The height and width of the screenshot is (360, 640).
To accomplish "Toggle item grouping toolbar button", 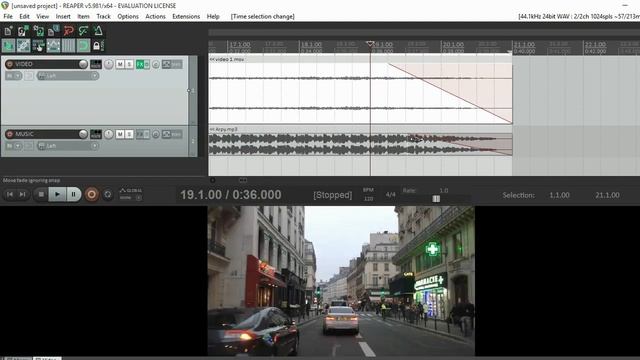I will coord(23,46).
